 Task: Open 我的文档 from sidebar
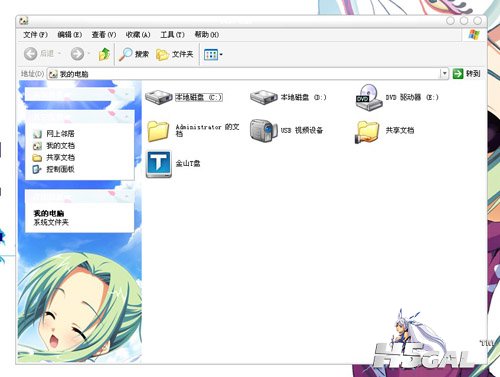point(60,146)
